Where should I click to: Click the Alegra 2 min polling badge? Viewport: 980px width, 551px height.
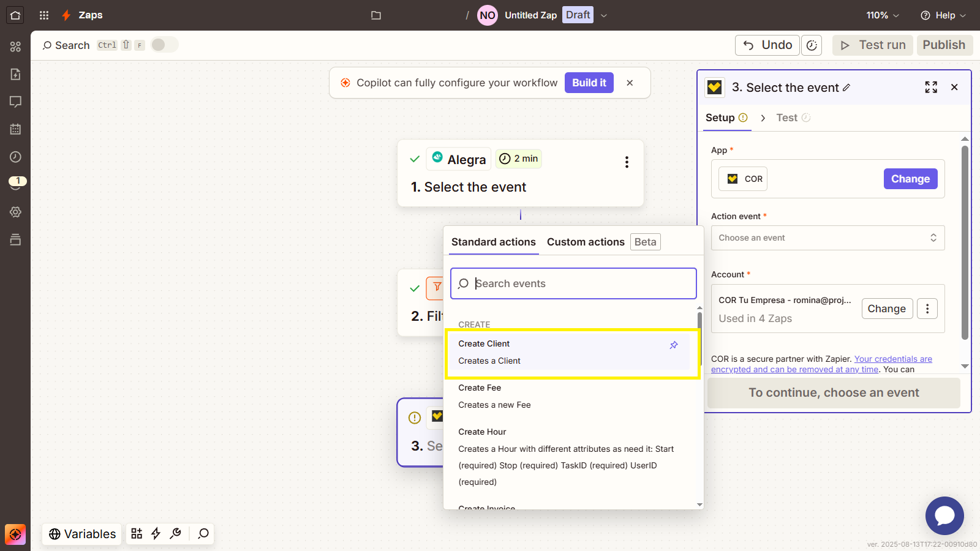[519, 159]
